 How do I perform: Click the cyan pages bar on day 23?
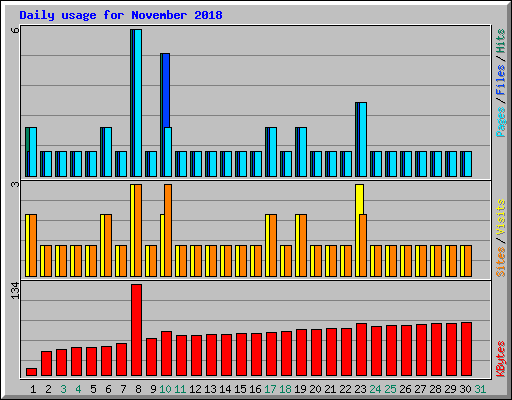coord(363,139)
